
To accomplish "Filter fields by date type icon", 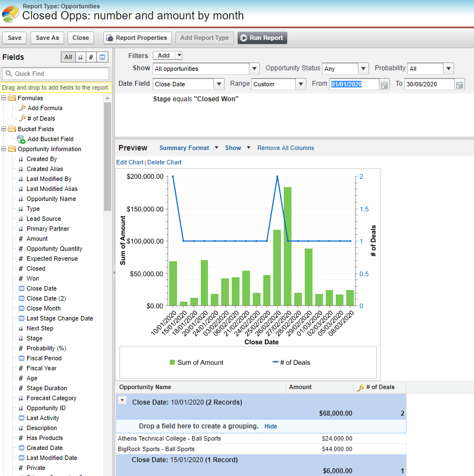I will point(102,57).
